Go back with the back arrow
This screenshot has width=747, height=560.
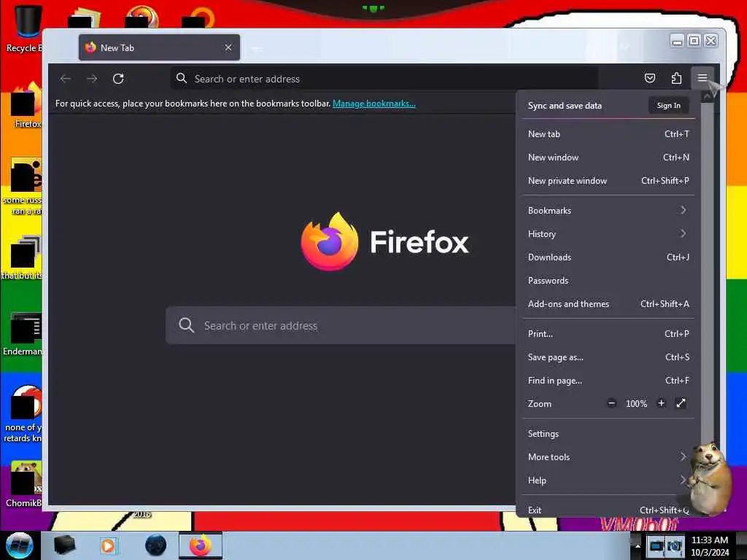66,79
